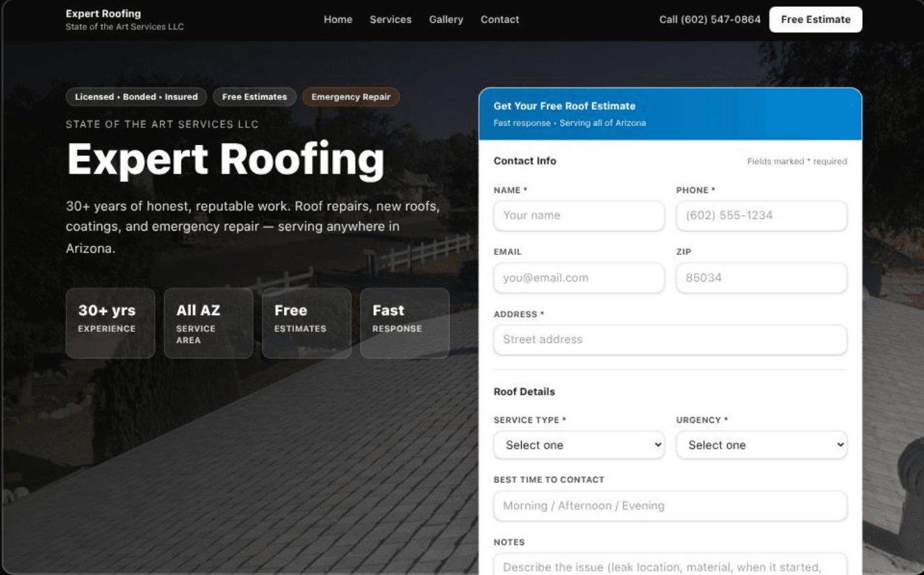Click the Call (602) 547-0864 phone link
The image size is (924, 575).
coord(709,19)
